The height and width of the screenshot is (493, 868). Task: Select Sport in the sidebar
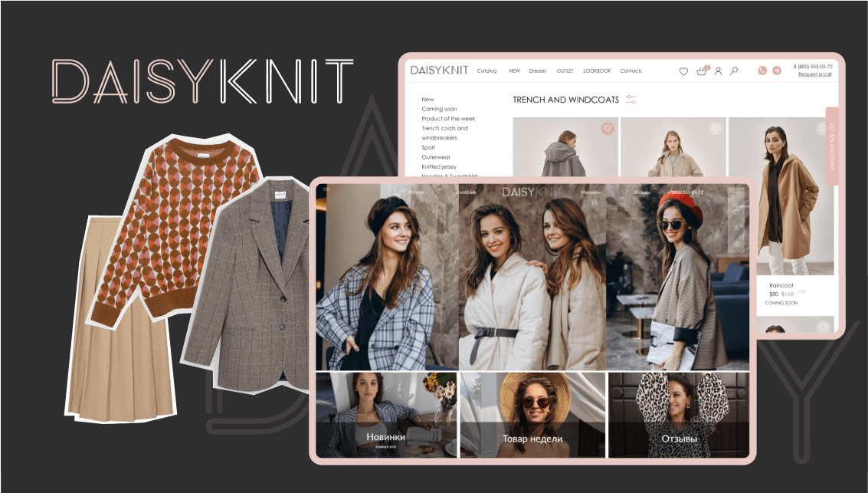point(428,147)
